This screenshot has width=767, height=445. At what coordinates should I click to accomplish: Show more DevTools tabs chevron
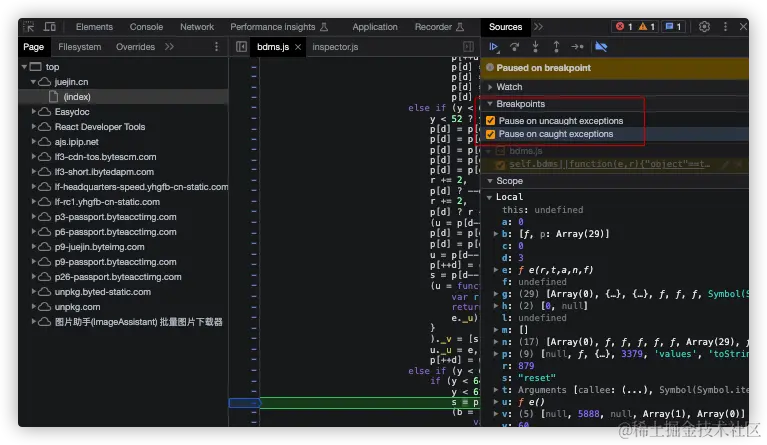538,27
